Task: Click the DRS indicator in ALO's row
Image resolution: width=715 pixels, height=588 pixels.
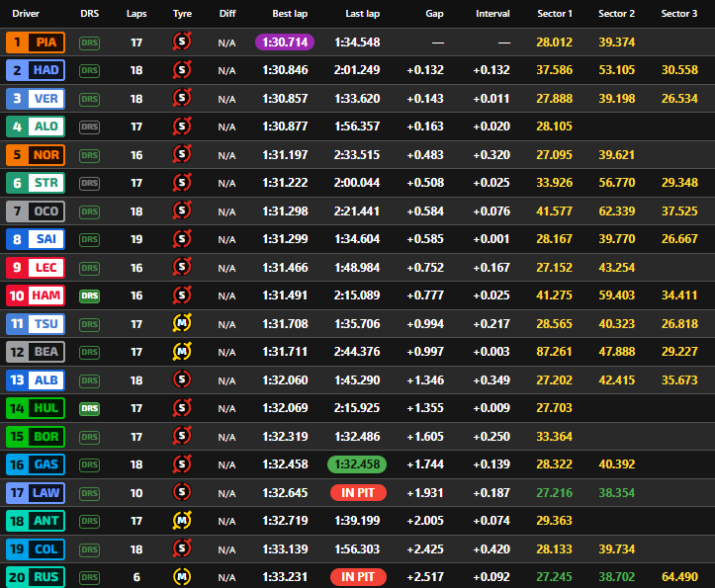Action: (x=90, y=127)
